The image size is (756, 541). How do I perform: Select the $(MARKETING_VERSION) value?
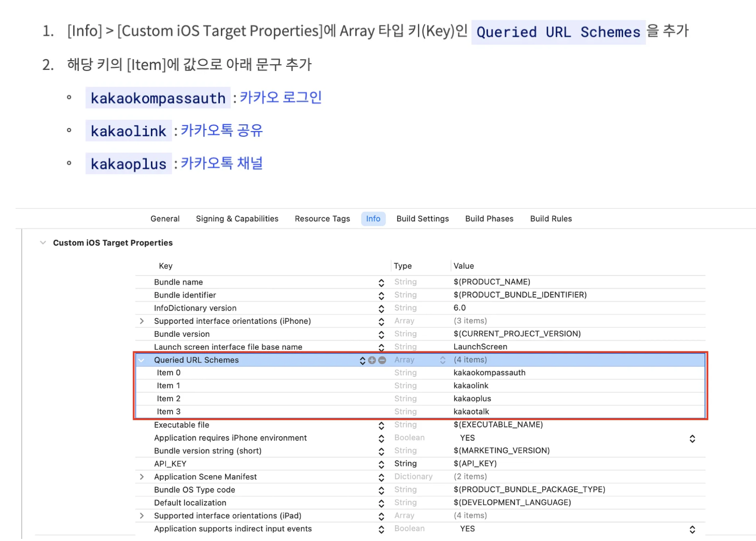[501, 451]
